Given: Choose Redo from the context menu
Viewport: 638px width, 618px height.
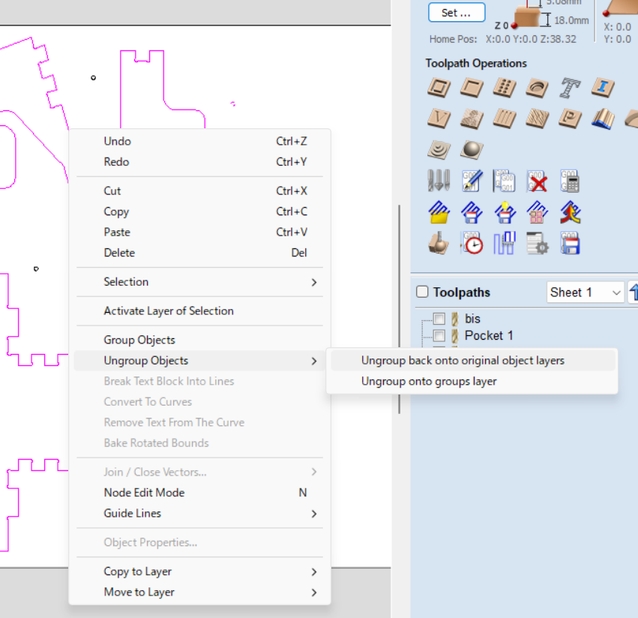Looking at the screenshot, I should 199,162.
